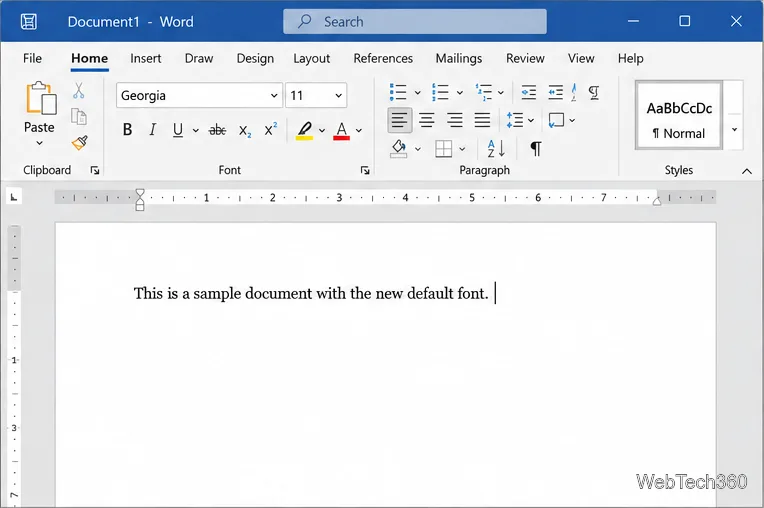Expand the line spacing options dropdown
The height and width of the screenshot is (508, 764).
[531, 120]
